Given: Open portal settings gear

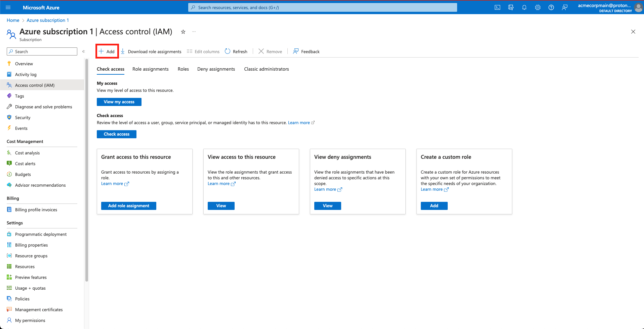Looking at the screenshot, I should point(538,7).
